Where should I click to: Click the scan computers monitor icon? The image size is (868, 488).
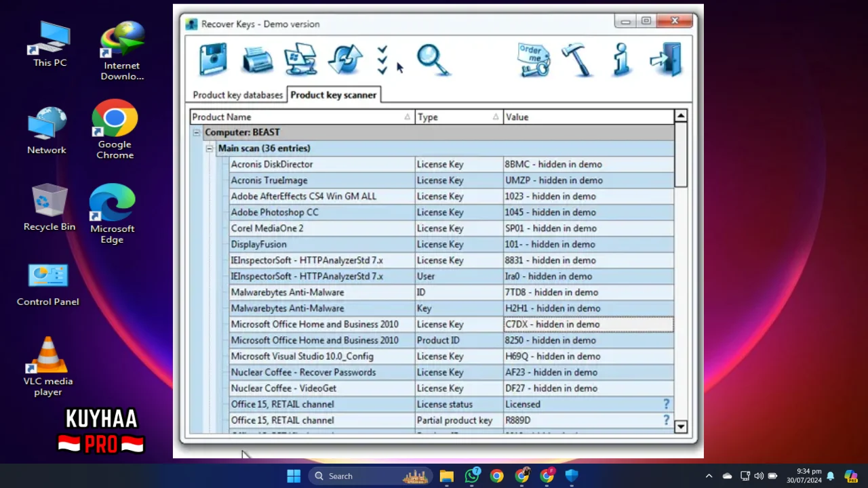tap(300, 60)
